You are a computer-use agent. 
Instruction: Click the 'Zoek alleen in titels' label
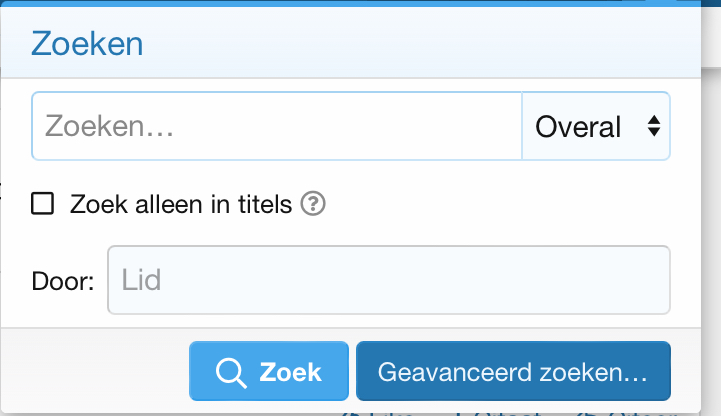point(181,205)
